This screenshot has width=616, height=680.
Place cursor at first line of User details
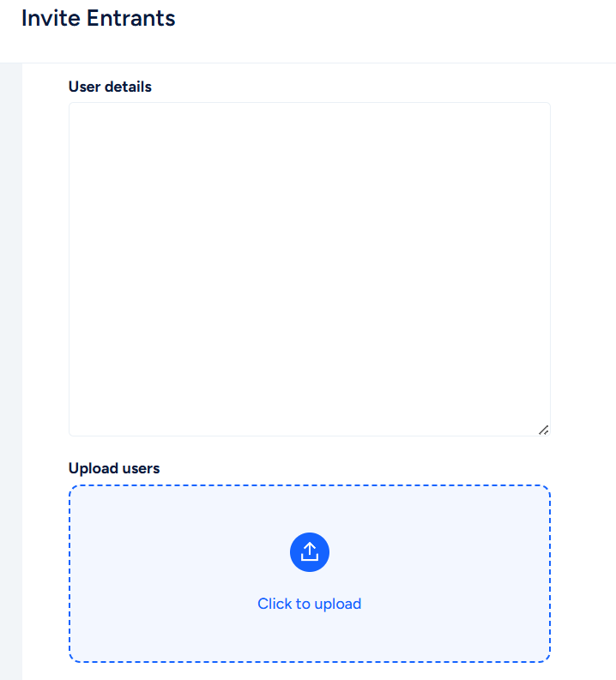(310, 114)
